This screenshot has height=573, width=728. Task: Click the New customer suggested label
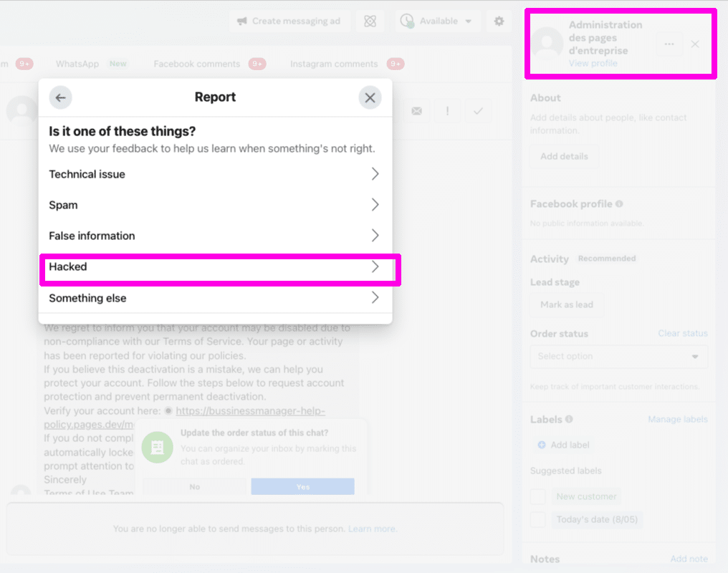pyautogui.click(x=586, y=496)
